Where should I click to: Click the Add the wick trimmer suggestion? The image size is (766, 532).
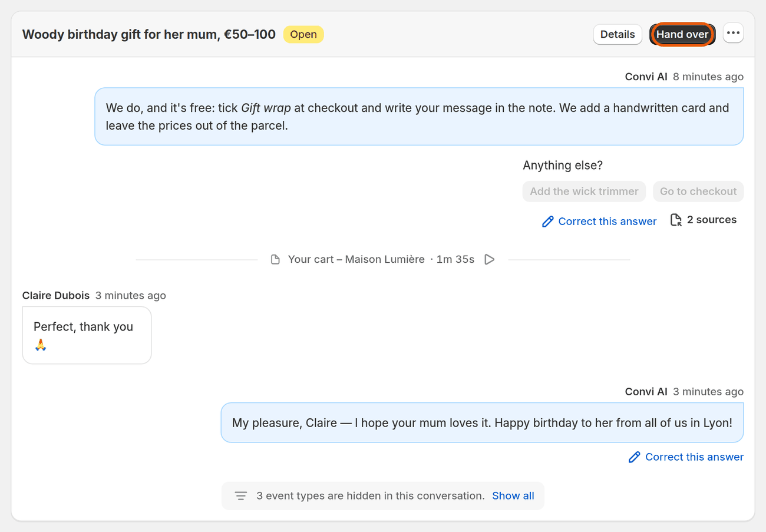(584, 191)
